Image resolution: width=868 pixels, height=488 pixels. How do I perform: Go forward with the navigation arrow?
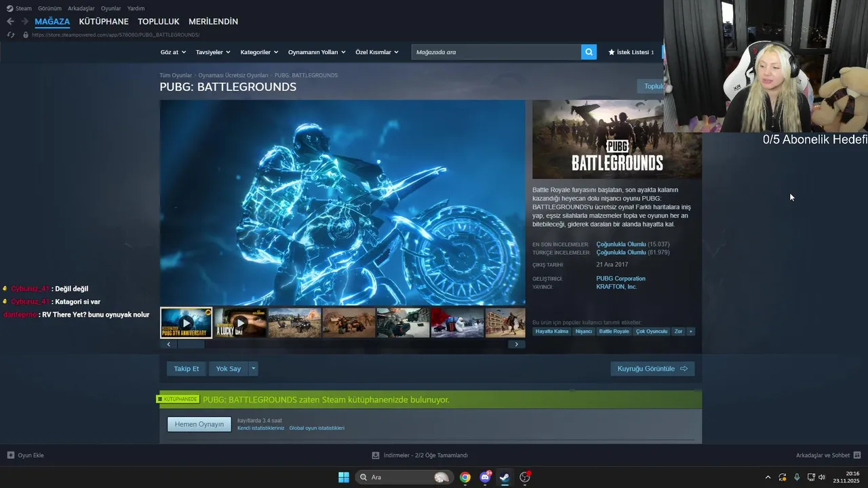tap(24, 22)
